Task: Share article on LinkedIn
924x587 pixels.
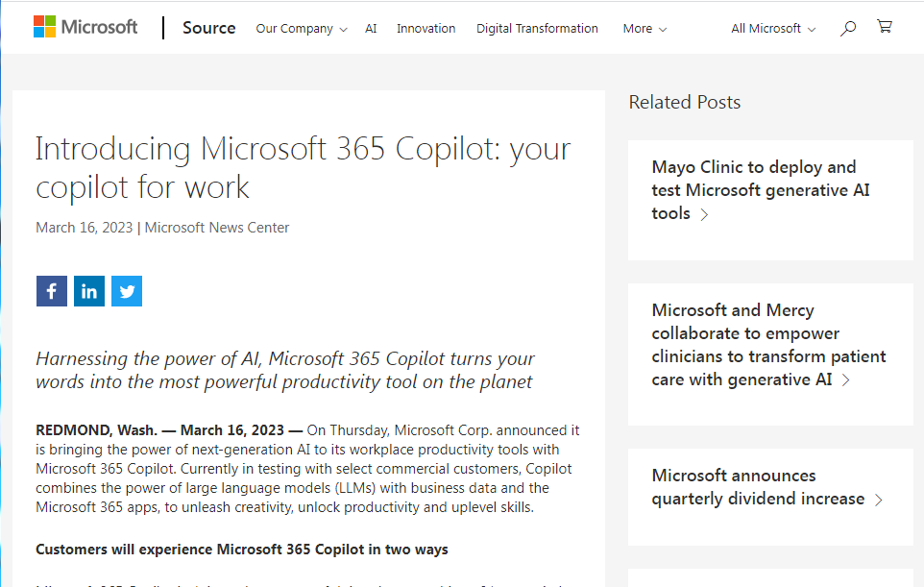Action: pos(89,291)
